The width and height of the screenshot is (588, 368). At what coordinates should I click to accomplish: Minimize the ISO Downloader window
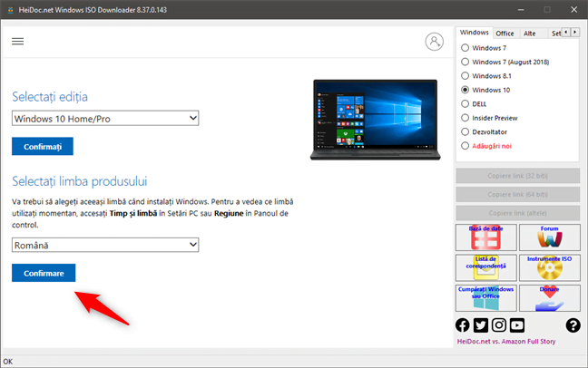(x=521, y=10)
